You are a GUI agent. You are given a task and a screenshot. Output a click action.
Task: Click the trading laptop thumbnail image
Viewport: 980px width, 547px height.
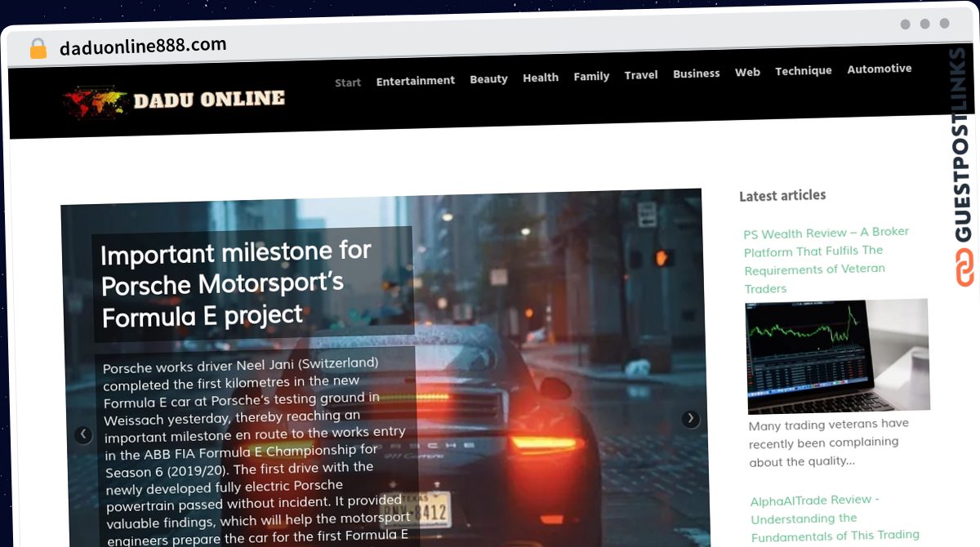[838, 356]
